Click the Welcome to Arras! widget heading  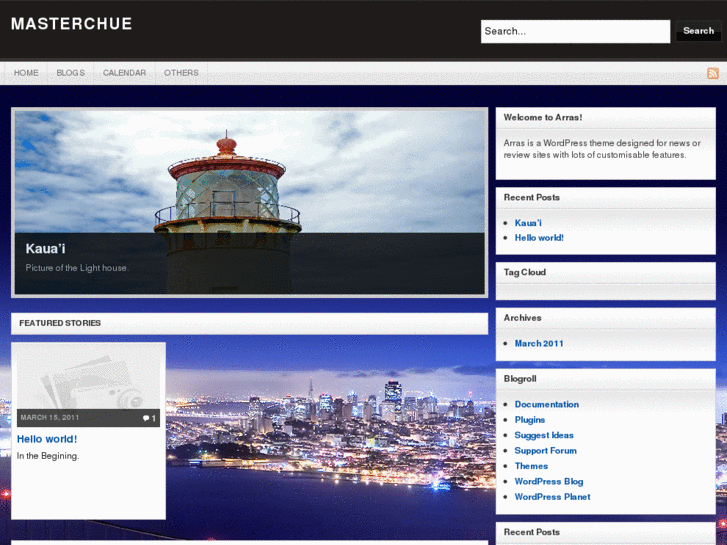543,117
